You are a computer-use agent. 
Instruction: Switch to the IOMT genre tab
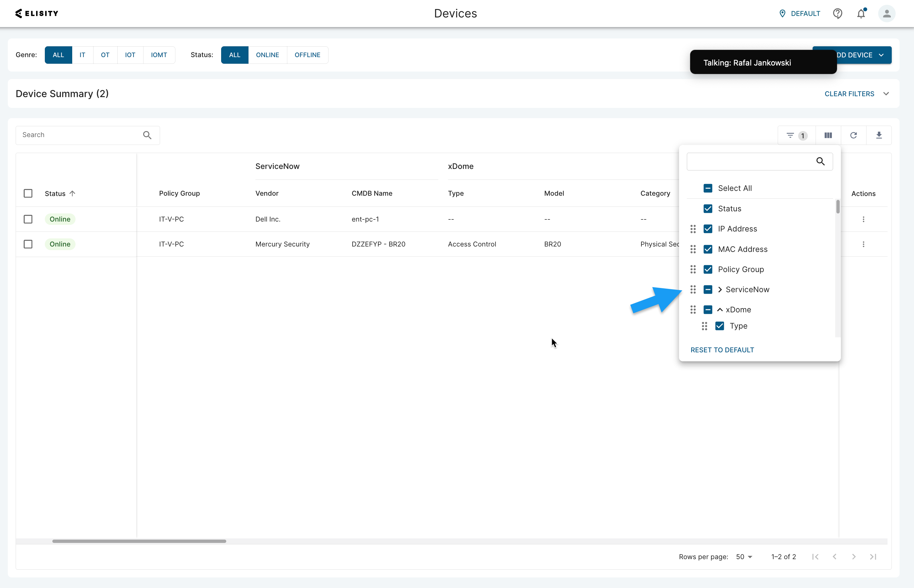[x=159, y=55]
